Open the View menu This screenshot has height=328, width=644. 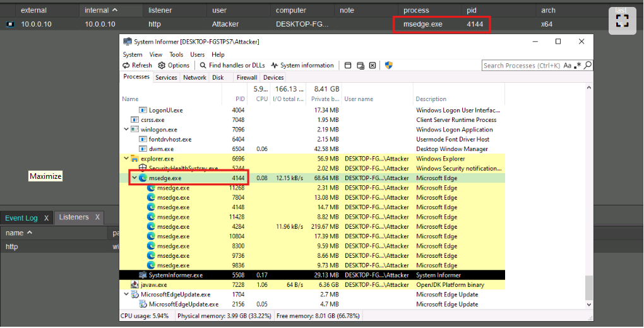click(x=156, y=54)
